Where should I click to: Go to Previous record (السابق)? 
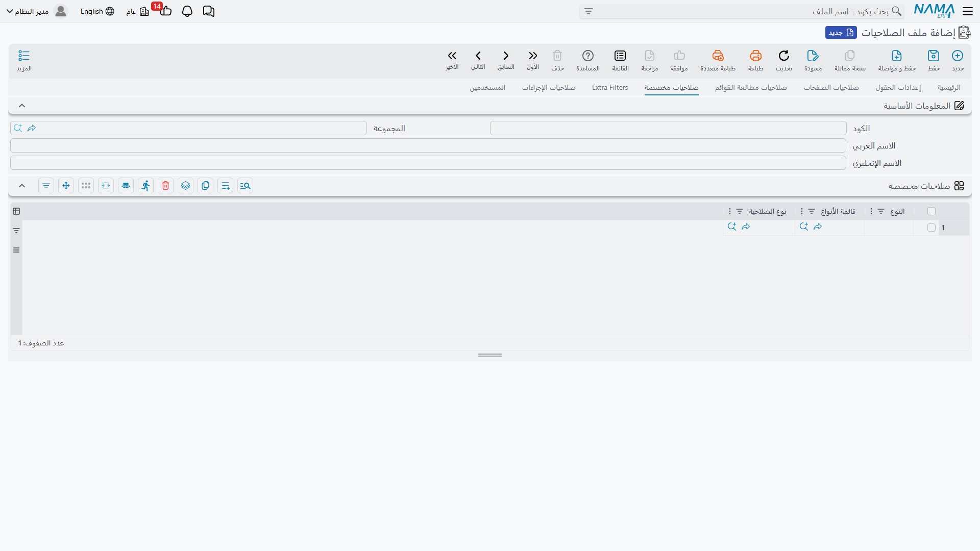[506, 60]
